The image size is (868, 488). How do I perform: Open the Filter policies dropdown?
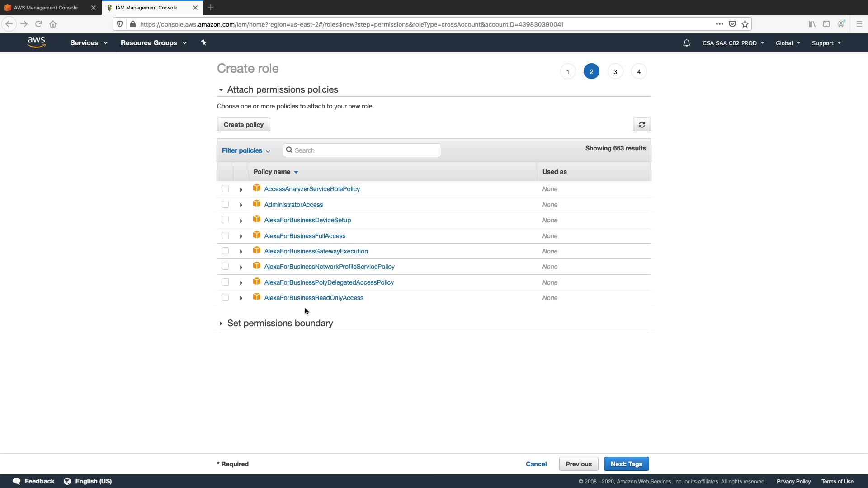pyautogui.click(x=245, y=150)
